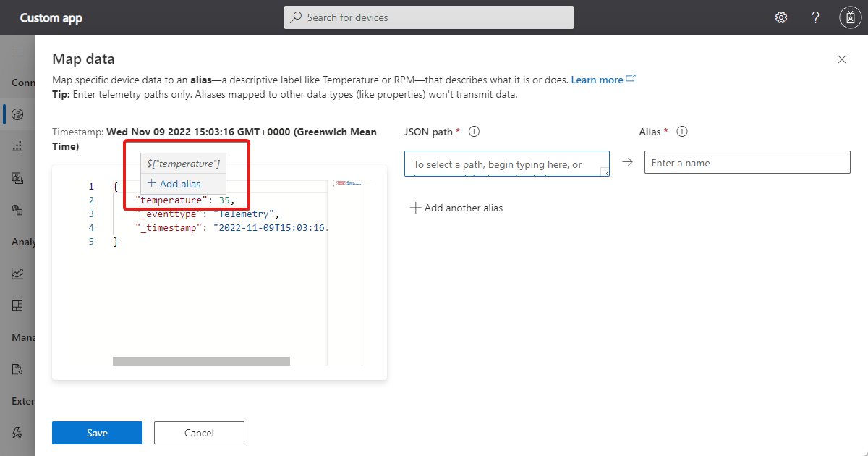
Task: Click Add another alias
Action: (x=456, y=208)
